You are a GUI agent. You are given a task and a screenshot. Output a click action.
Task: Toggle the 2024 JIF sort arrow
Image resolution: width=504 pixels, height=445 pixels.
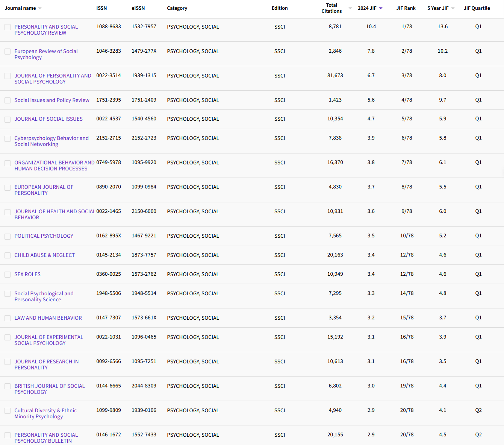click(381, 8)
